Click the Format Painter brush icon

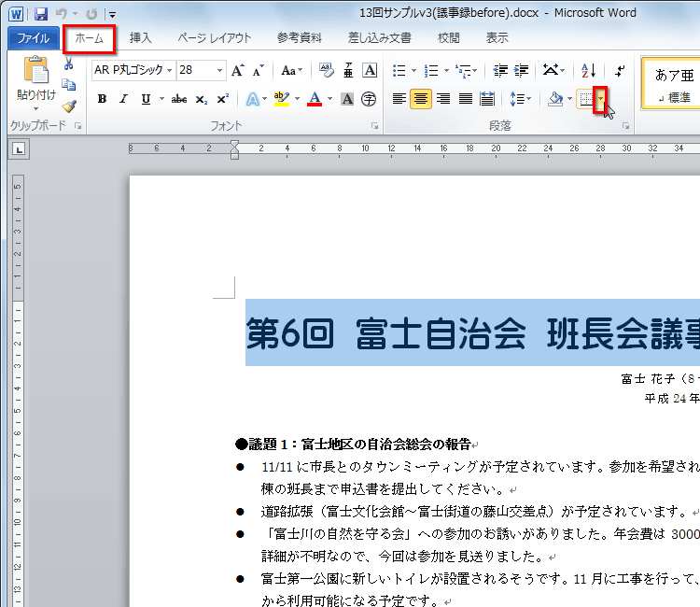click(68, 106)
